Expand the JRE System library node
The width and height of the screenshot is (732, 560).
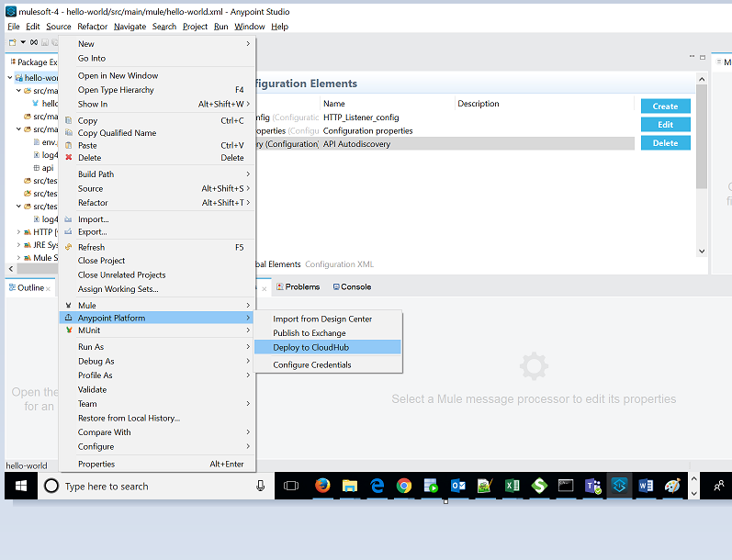point(18,244)
